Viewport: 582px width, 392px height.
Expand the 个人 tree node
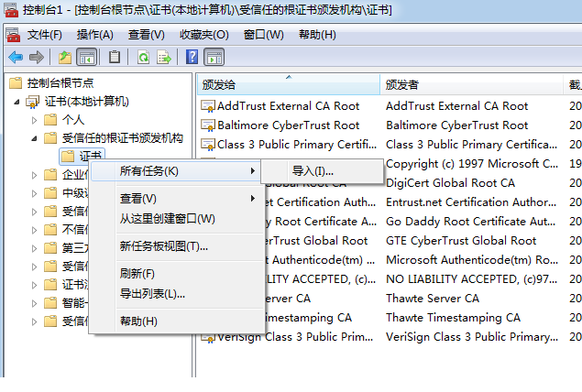(x=35, y=120)
